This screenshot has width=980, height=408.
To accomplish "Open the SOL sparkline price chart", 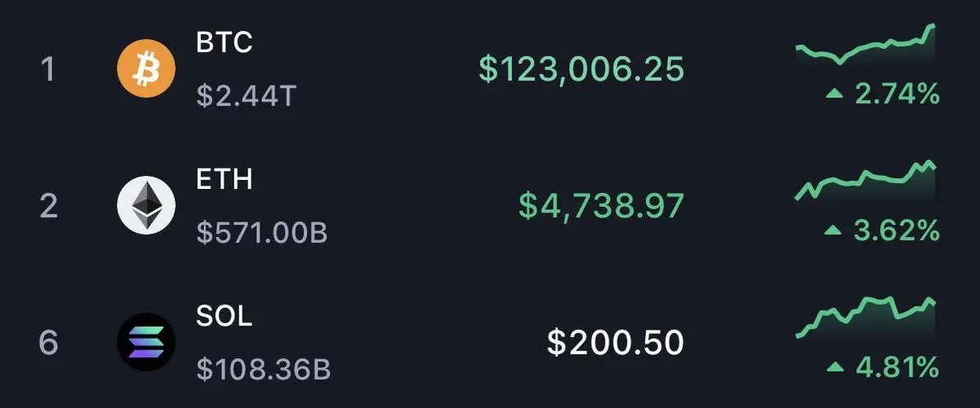I will pos(866,317).
